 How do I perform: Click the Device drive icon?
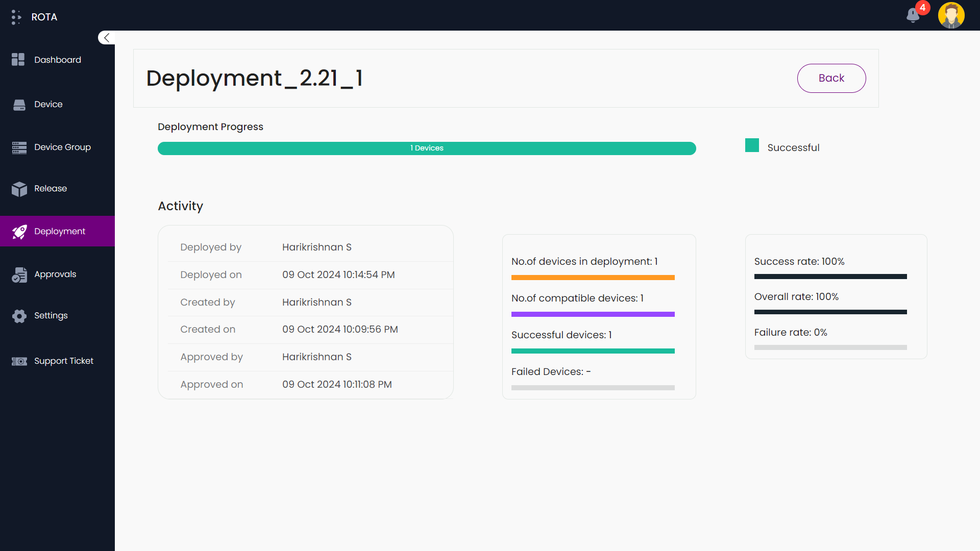pyautogui.click(x=19, y=105)
